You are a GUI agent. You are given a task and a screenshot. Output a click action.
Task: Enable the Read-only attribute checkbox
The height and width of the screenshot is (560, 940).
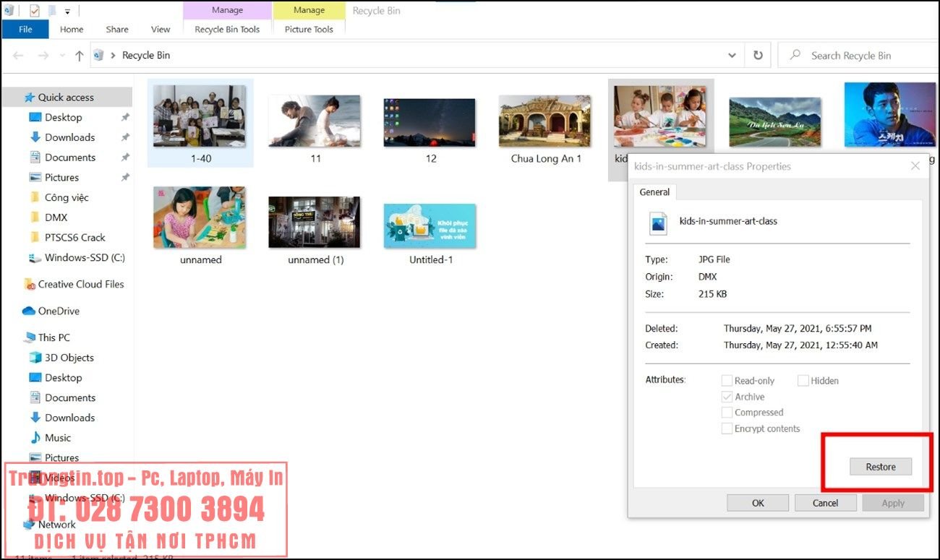pos(727,380)
